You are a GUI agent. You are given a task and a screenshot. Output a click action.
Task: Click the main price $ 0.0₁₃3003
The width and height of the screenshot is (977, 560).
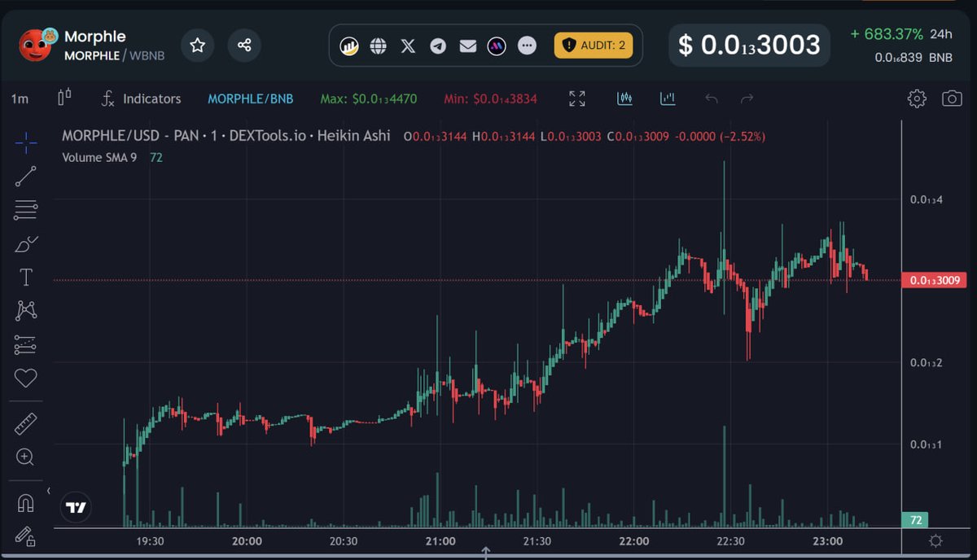tap(750, 45)
